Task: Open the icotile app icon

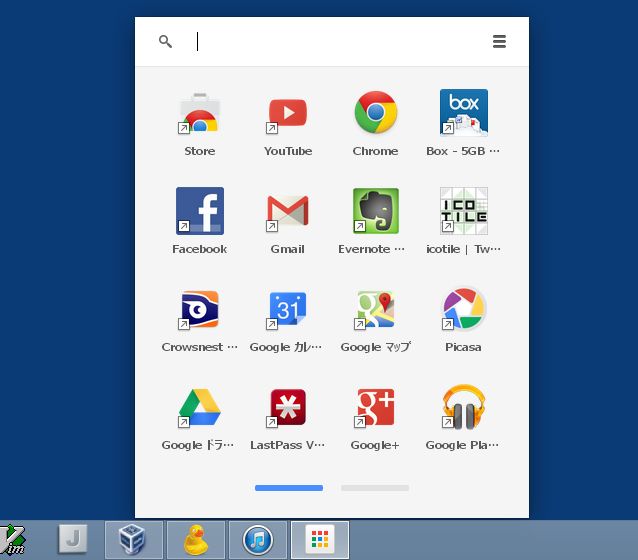Action: [x=463, y=211]
